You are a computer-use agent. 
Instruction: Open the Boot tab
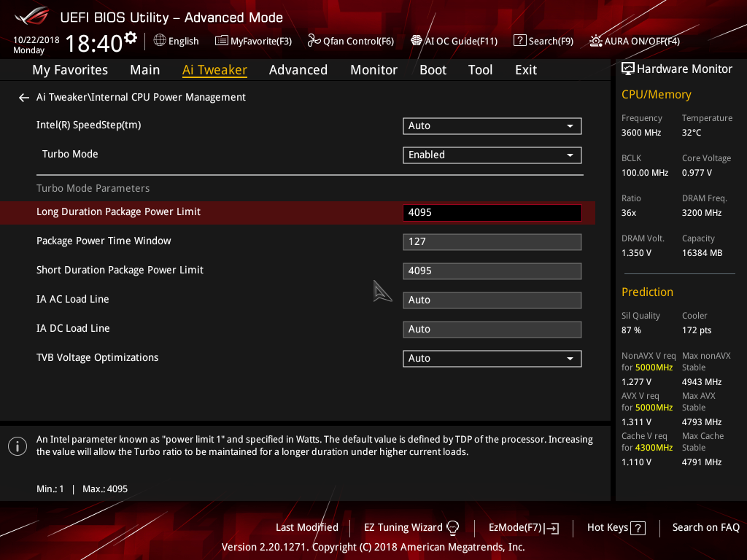(433, 70)
